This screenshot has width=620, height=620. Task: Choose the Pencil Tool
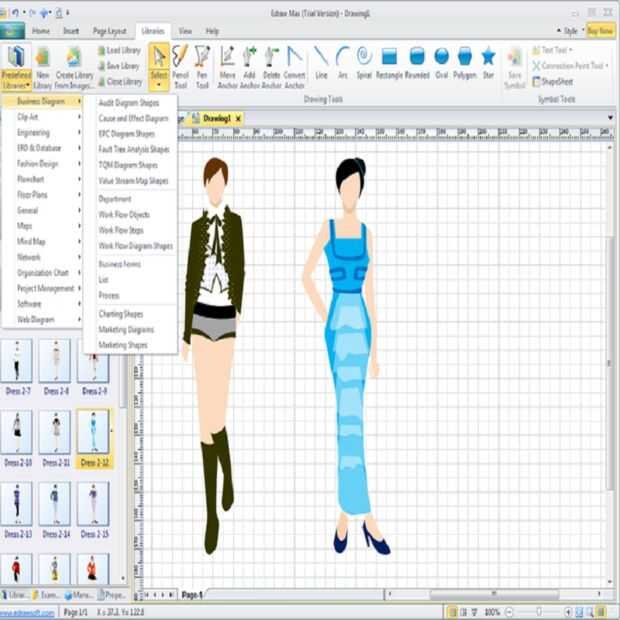click(180, 67)
